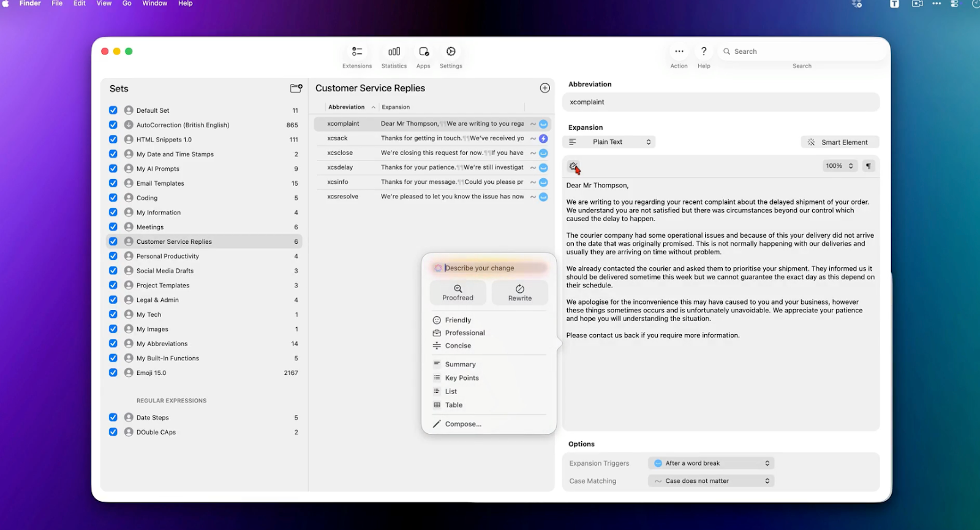The width and height of the screenshot is (980, 530).
Task: Click the case-matching tilde icon on xcomplaint row
Action: click(533, 124)
